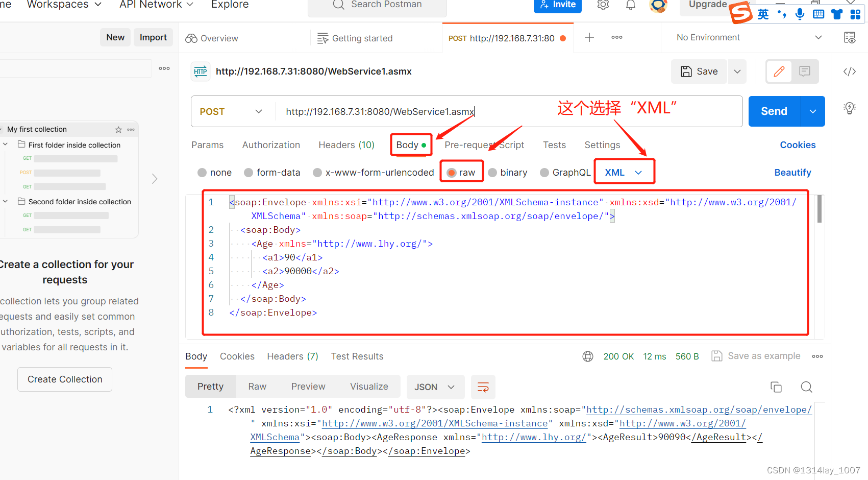Expand the Workspaces menu
868x480 pixels.
pos(64,5)
